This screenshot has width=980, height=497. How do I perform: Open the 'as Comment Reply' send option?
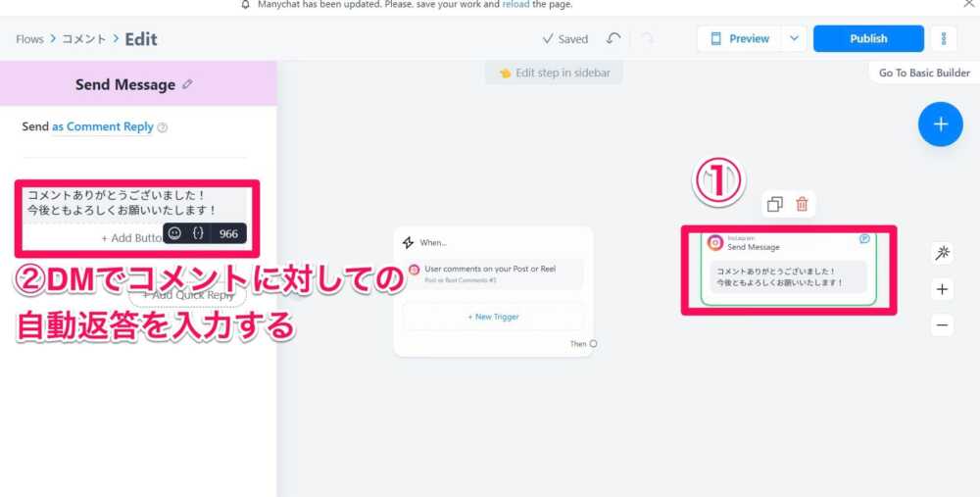pyautogui.click(x=102, y=126)
